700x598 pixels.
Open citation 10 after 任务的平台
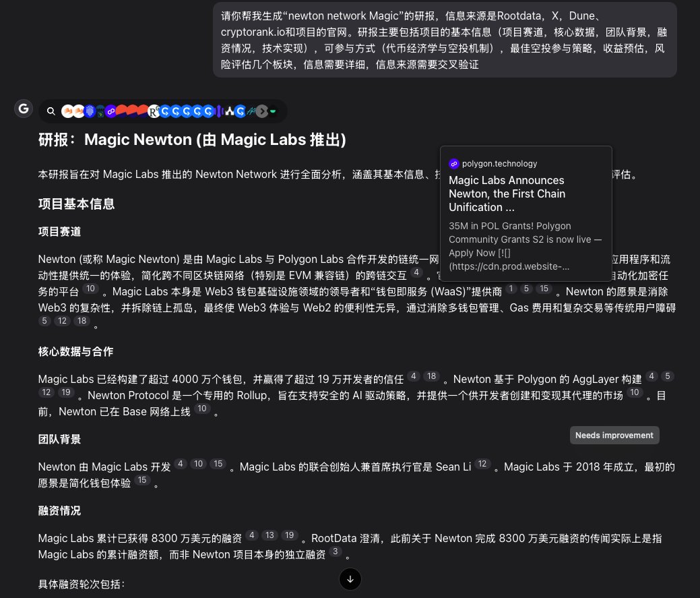[90, 289]
